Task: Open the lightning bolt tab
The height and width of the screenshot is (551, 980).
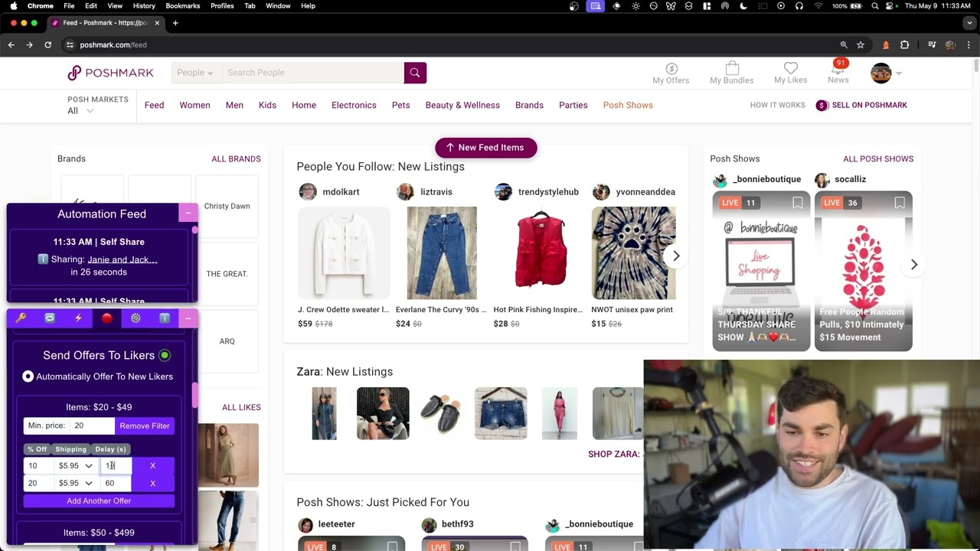Action: (x=78, y=318)
